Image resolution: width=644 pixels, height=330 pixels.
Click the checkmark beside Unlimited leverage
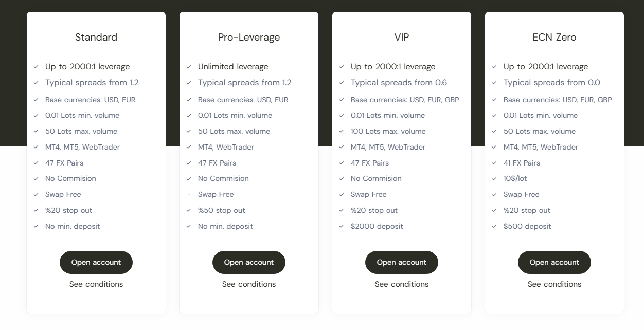point(189,67)
